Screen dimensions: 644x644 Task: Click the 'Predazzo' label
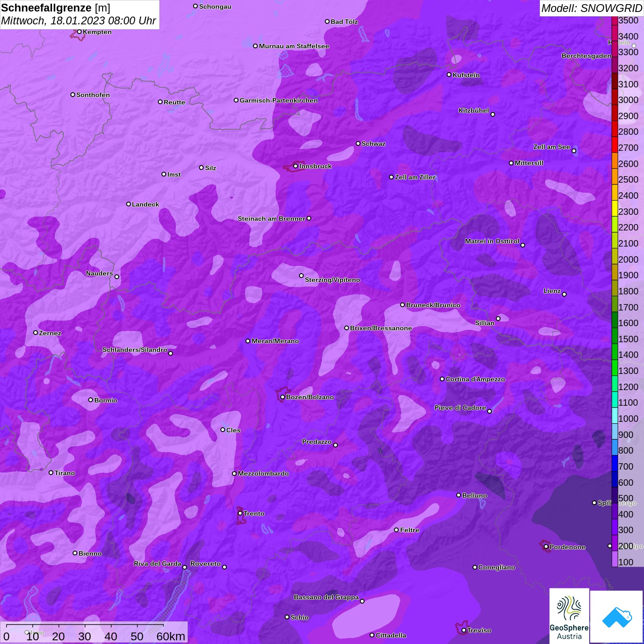(x=317, y=442)
